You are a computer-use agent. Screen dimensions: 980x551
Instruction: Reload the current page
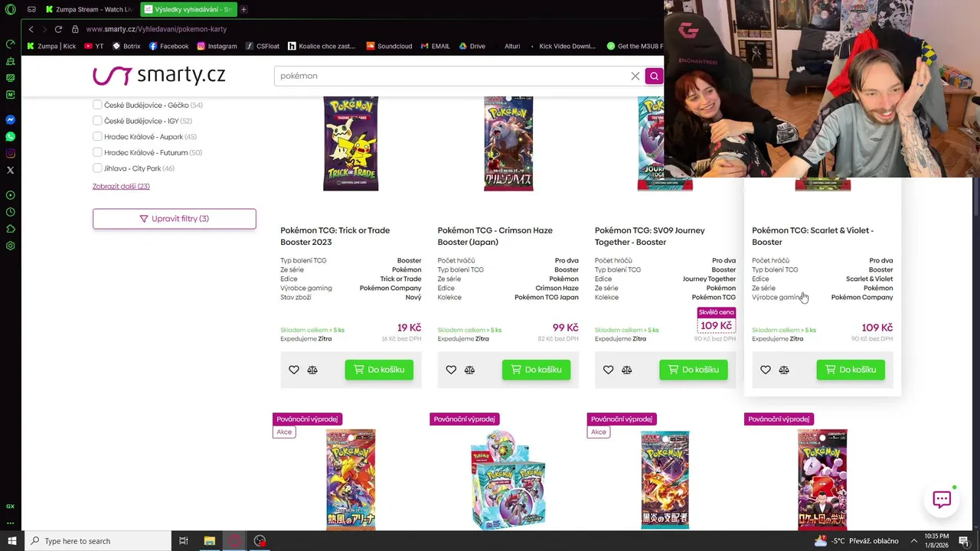58,29
